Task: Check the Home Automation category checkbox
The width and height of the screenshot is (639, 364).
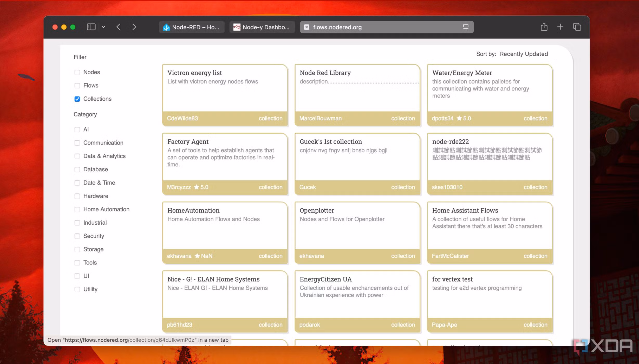Action: pos(77,209)
